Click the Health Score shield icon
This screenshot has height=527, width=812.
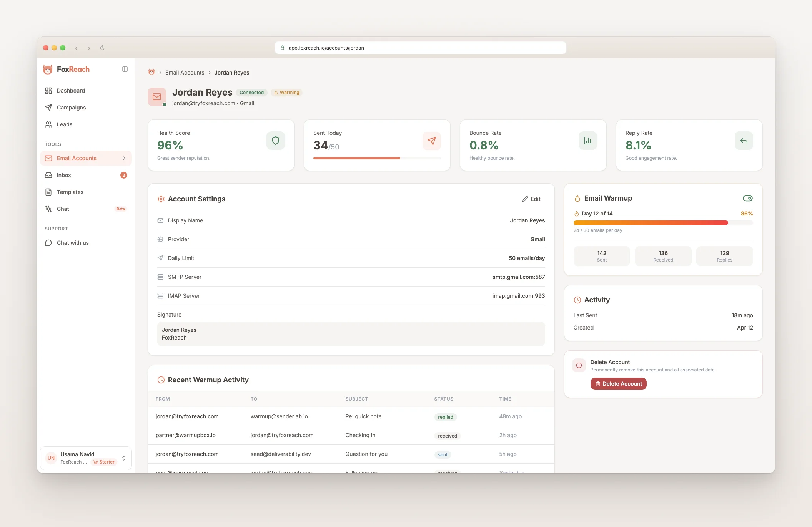tap(276, 141)
